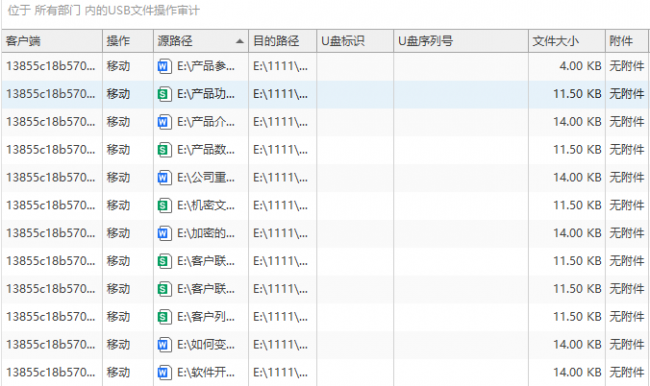Select source path E:\加密的...

click(206, 233)
